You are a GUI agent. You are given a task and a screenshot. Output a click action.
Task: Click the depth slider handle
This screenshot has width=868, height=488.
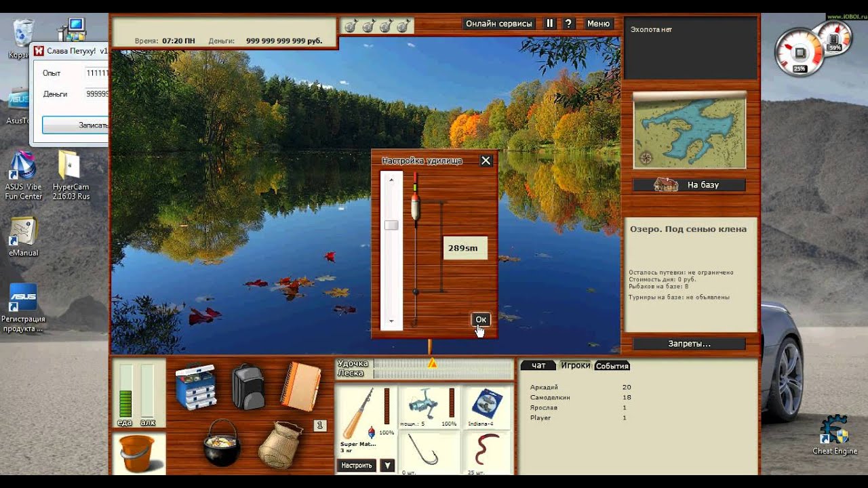point(391,225)
